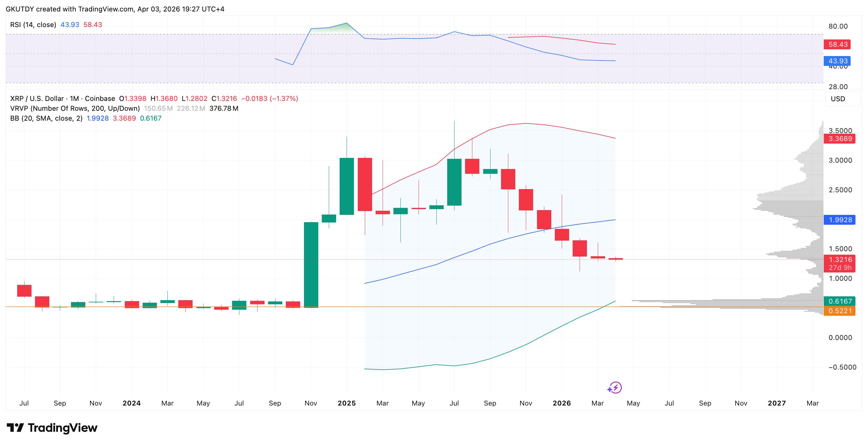Click the purple lightning bolt icon
The image size is (868, 445).
(x=615, y=387)
